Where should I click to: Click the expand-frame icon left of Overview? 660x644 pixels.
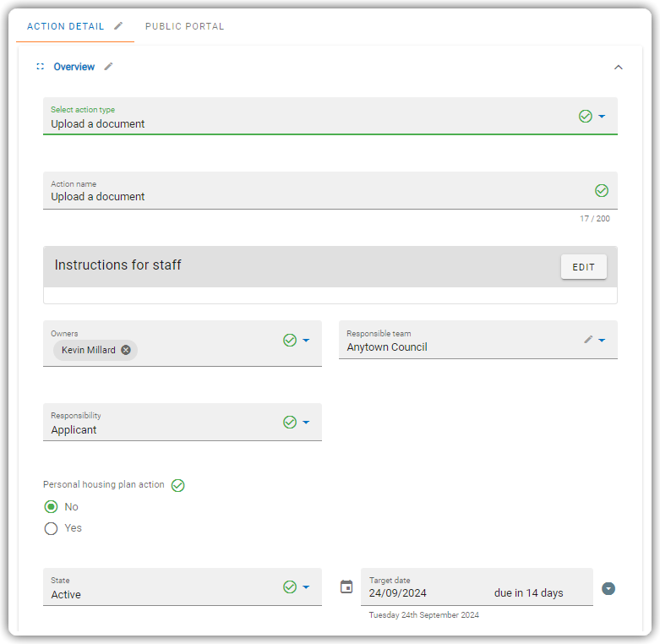coord(41,67)
